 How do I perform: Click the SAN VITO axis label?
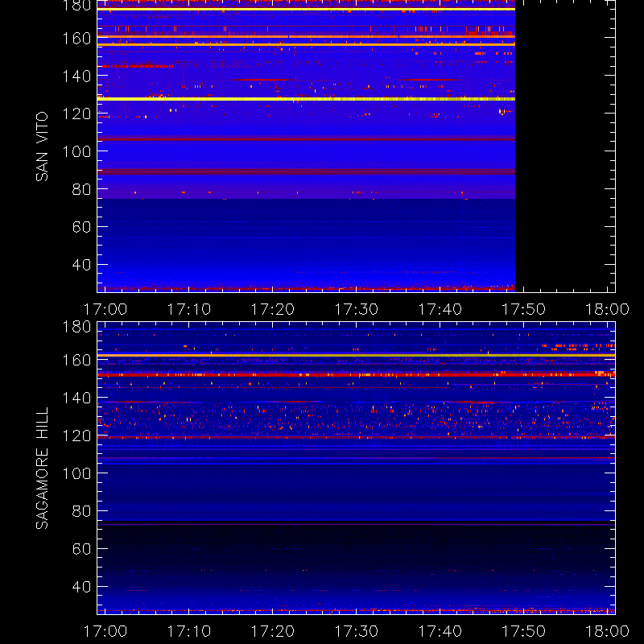click(x=43, y=147)
